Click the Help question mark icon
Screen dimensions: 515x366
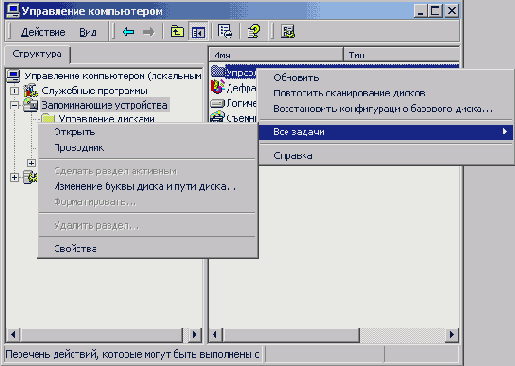[x=254, y=31]
